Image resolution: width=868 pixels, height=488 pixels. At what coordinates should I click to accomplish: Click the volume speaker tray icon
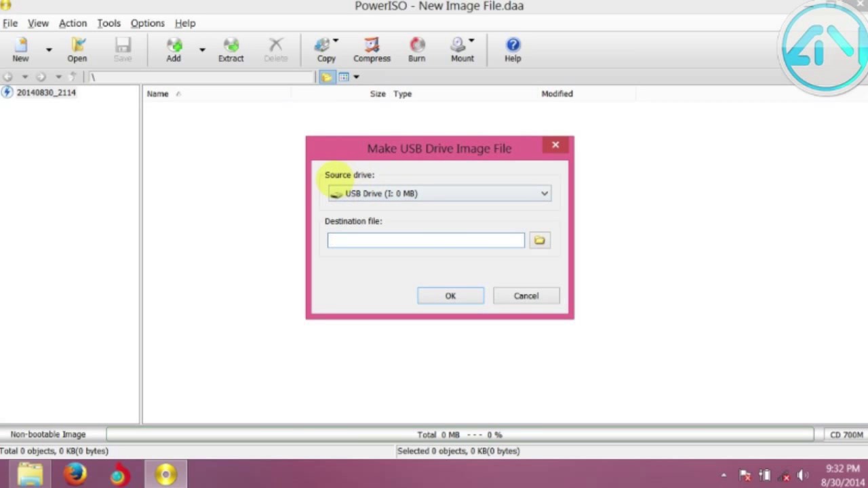[802, 476]
